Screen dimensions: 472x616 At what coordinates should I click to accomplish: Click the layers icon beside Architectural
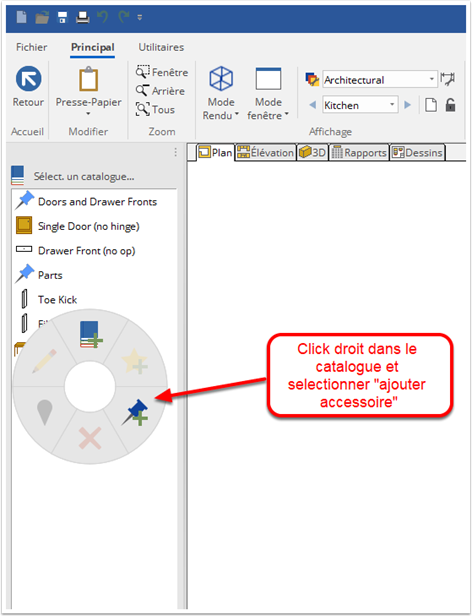312,79
